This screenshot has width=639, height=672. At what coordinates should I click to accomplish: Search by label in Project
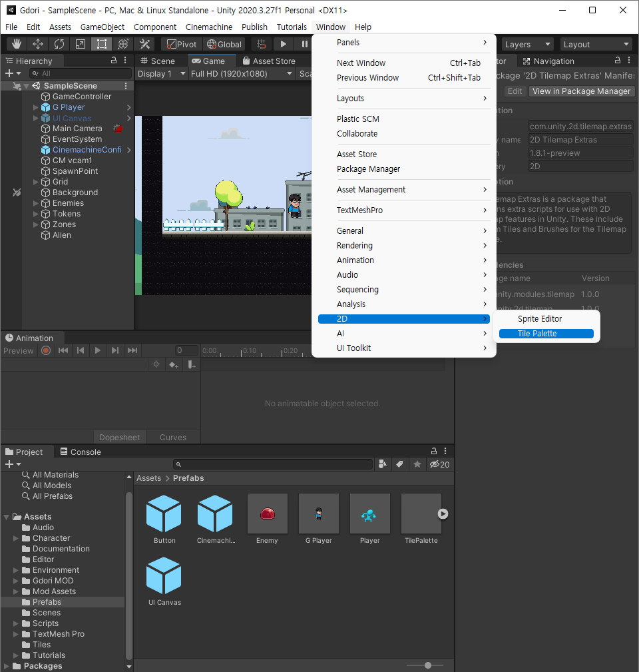(399, 464)
